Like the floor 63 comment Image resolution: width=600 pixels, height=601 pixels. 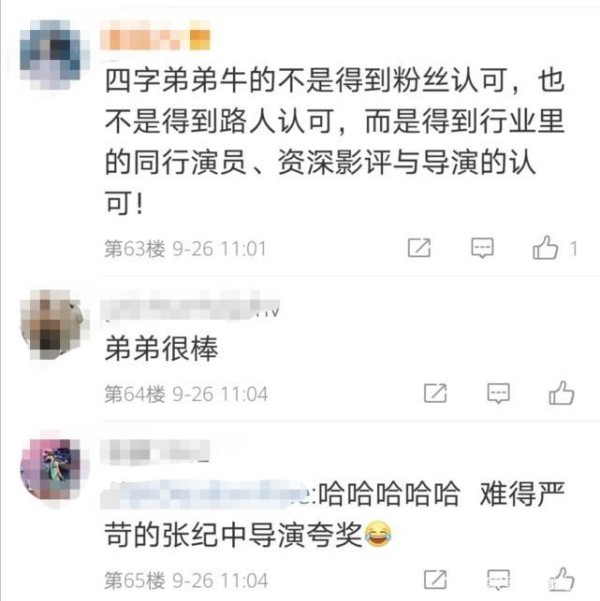click(x=545, y=247)
